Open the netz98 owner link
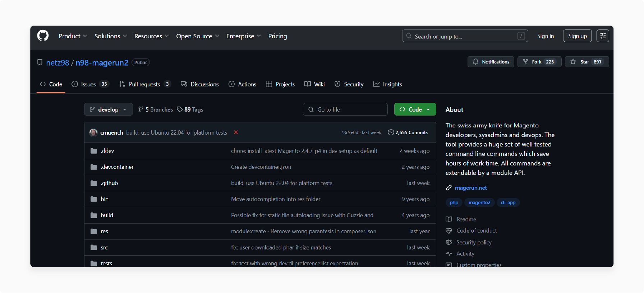 click(x=57, y=63)
